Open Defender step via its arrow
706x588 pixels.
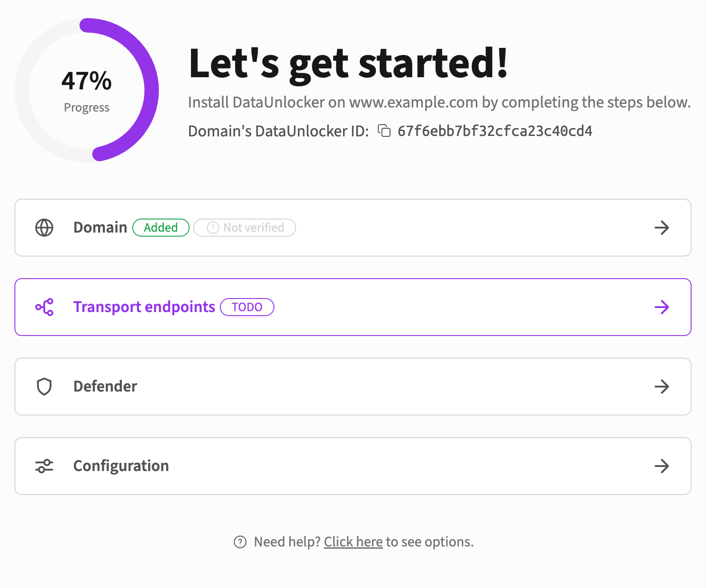point(662,387)
